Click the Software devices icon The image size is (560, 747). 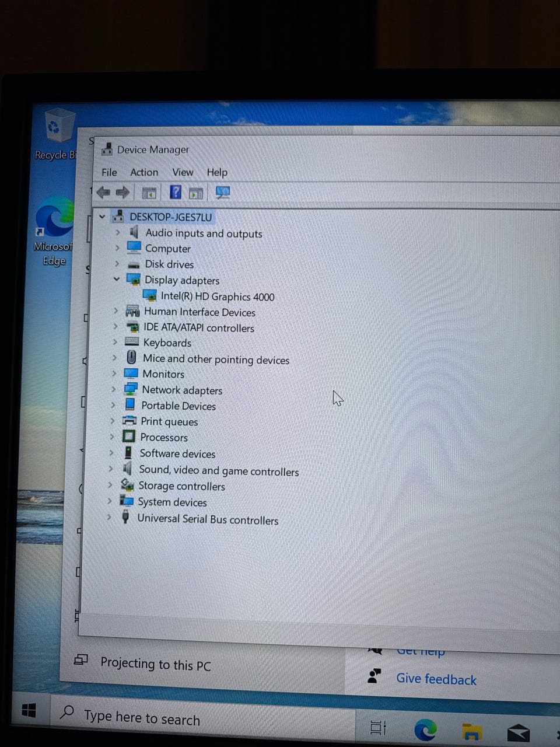tap(128, 453)
